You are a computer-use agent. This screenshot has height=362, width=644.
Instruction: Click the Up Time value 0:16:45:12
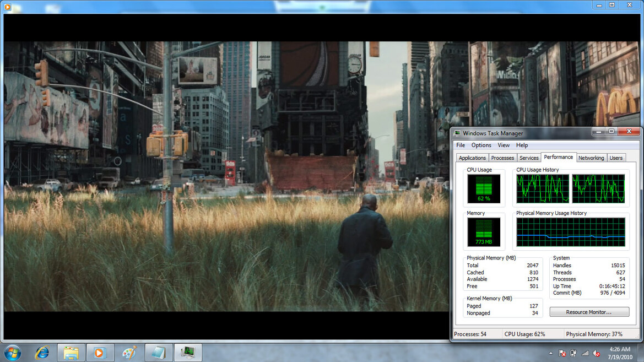(x=612, y=287)
